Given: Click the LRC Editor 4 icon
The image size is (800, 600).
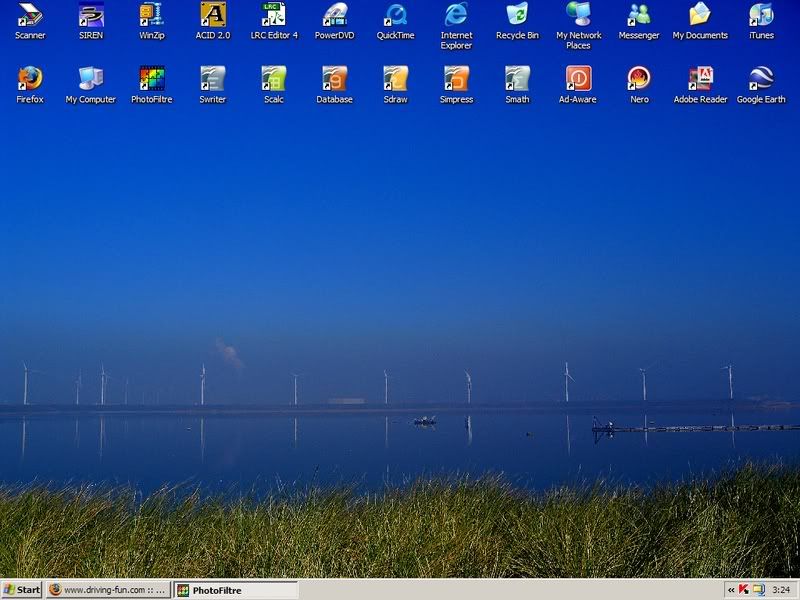Looking at the screenshot, I should (x=274, y=15).
